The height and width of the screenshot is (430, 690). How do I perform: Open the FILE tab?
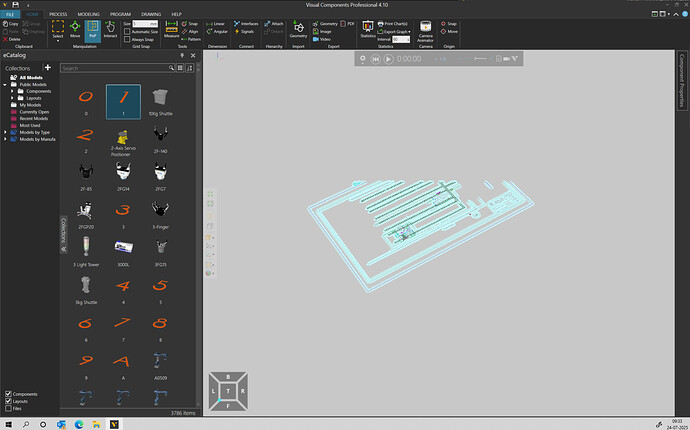pos(10,14)
